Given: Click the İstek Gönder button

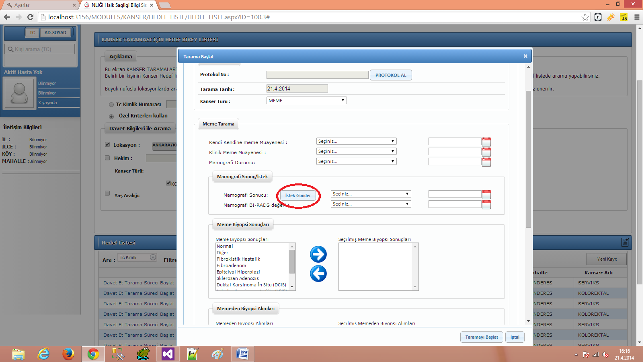Looking at the screenshot, I should click(x=298, y=195).
